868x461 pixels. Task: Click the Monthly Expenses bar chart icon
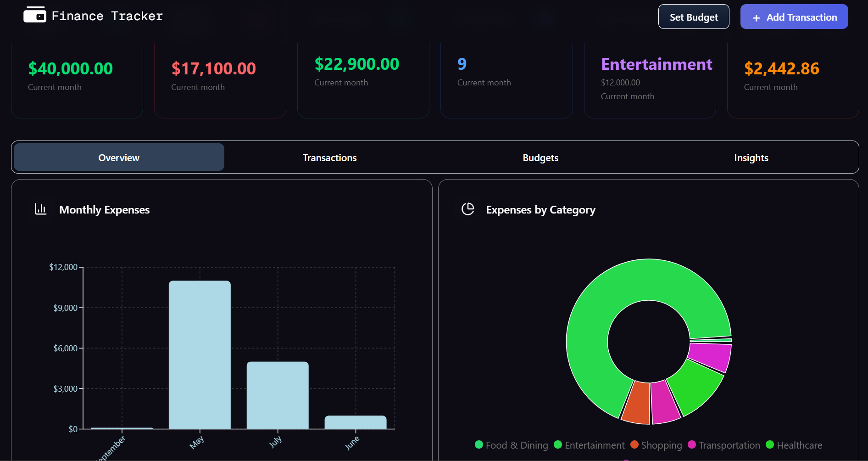coord(40,209)
